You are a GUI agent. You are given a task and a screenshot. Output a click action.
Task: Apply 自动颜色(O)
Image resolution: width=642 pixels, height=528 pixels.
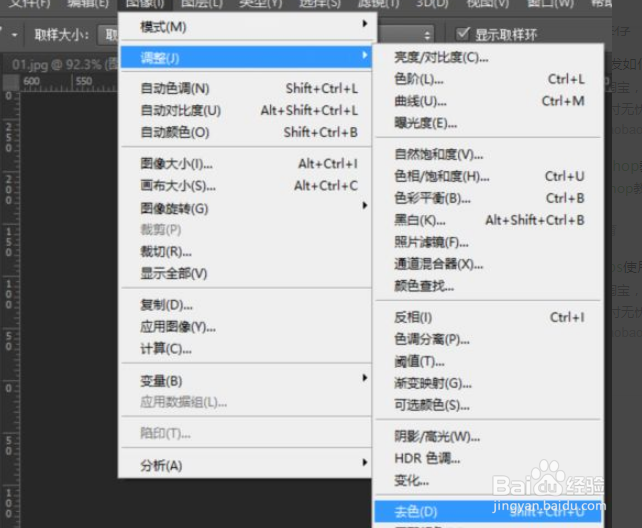246,133
